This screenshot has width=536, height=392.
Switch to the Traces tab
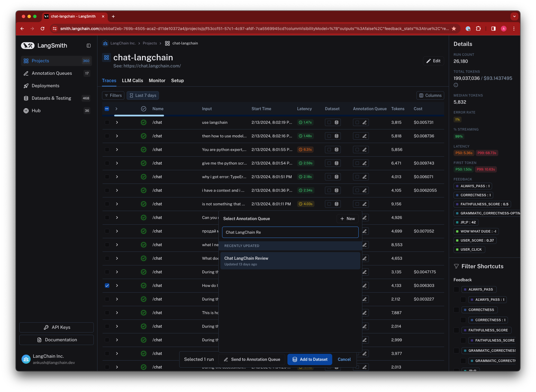[109, 81]
